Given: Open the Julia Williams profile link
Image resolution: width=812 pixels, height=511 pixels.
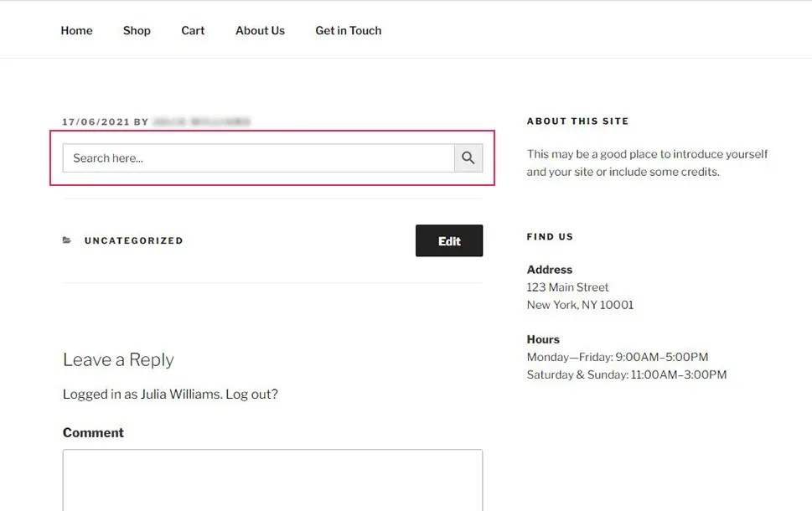Looking at the screenshot, I should click(181, 394).
